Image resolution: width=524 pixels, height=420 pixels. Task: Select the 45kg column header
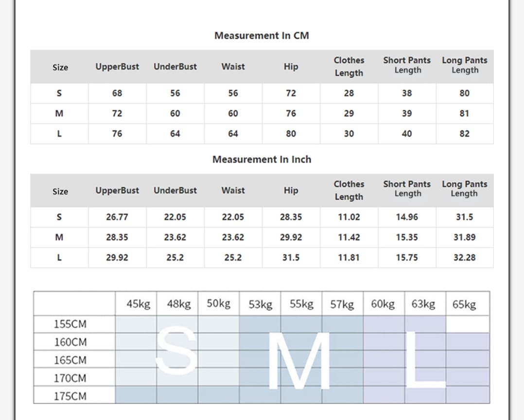[x=138, y=304]
